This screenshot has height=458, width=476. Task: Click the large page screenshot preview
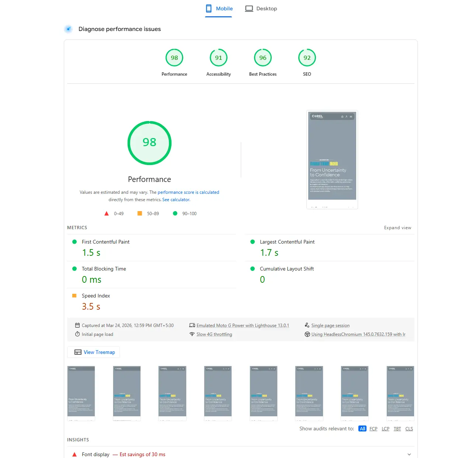332,159
